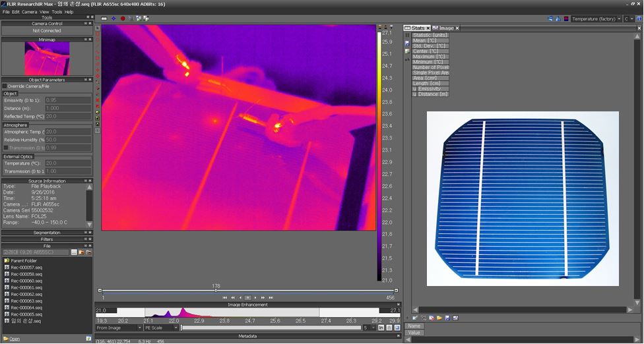Screen dimensions: 644x344
Task: Click the Open link at bottom left
Action: pos(14,339)
